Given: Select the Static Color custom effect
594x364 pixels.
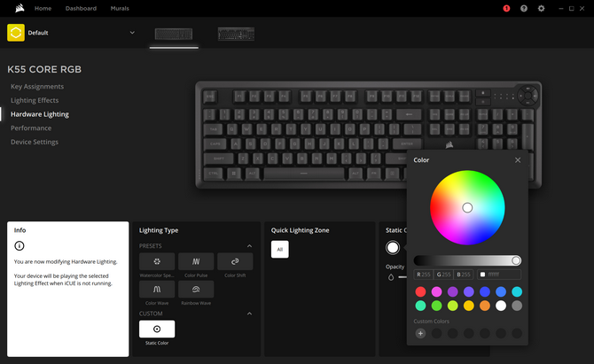Looking at the screenshot, I should [157, 329].
